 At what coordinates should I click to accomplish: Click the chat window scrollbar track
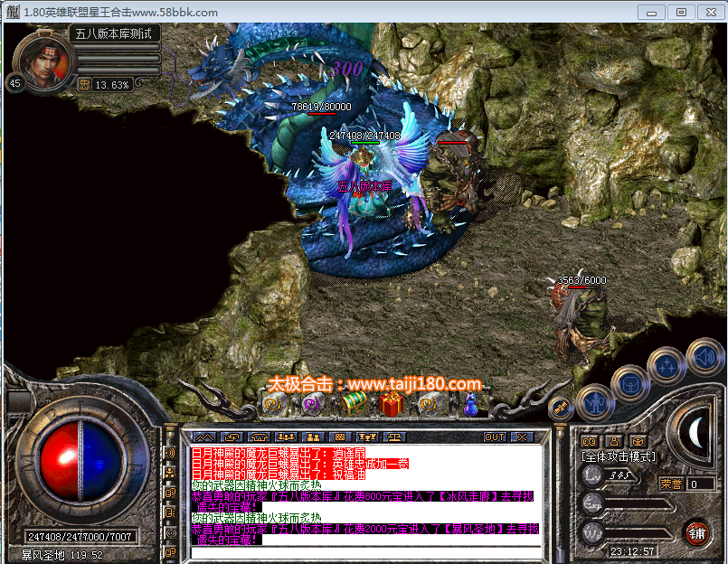[559, 492]
